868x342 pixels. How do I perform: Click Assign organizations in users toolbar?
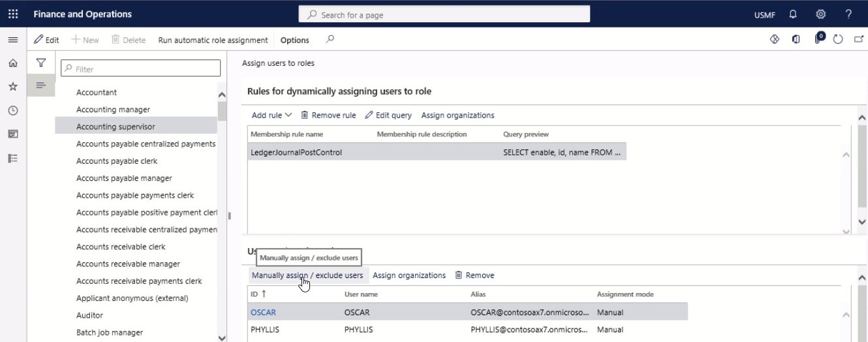pyautogui.click(x=409, y=275)
